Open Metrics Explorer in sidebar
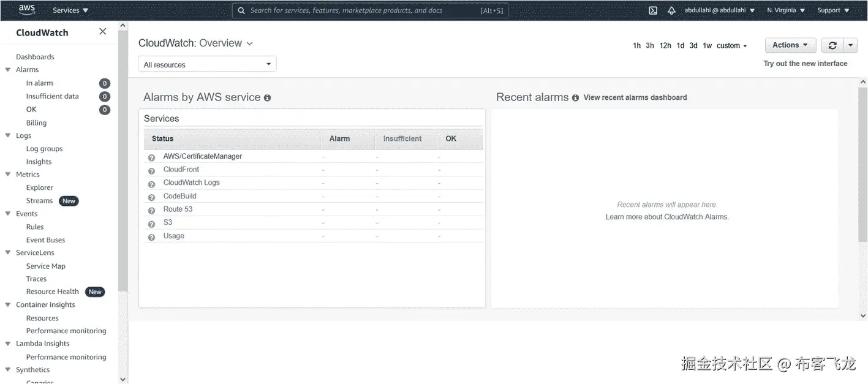Screen dimensions: 868x384 40,187
